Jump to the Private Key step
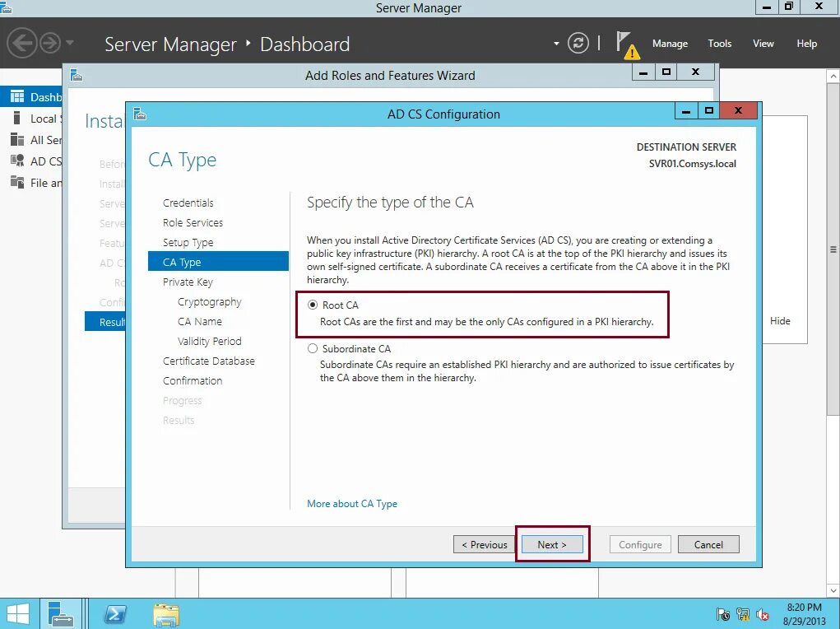The width and height of the screenshot is (840, 629). coord(188,282)
